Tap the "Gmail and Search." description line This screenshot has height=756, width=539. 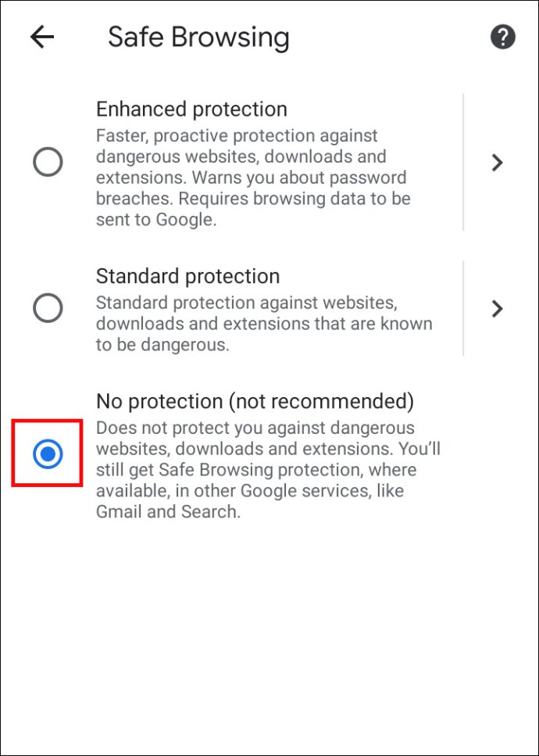pos(168,512)
